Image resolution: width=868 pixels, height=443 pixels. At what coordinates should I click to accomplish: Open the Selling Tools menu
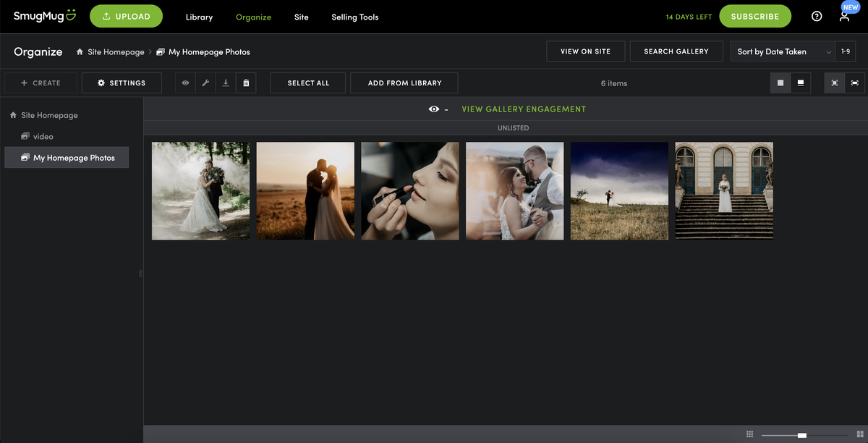coord(354,17)
